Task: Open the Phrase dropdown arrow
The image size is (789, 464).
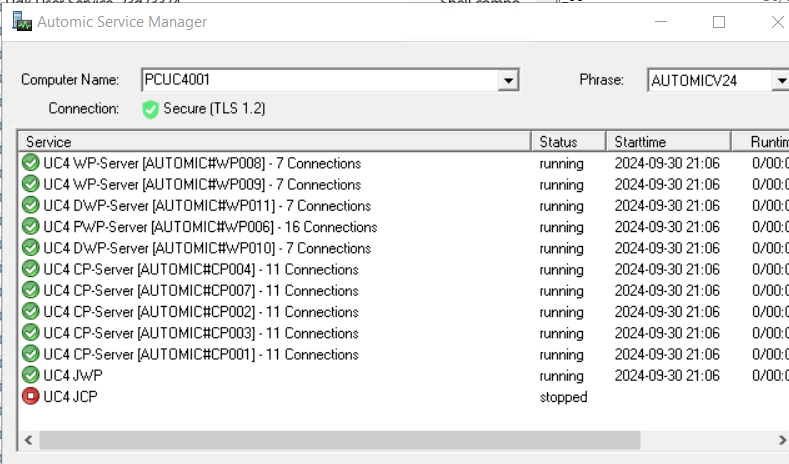Action: tap(780, 81)
